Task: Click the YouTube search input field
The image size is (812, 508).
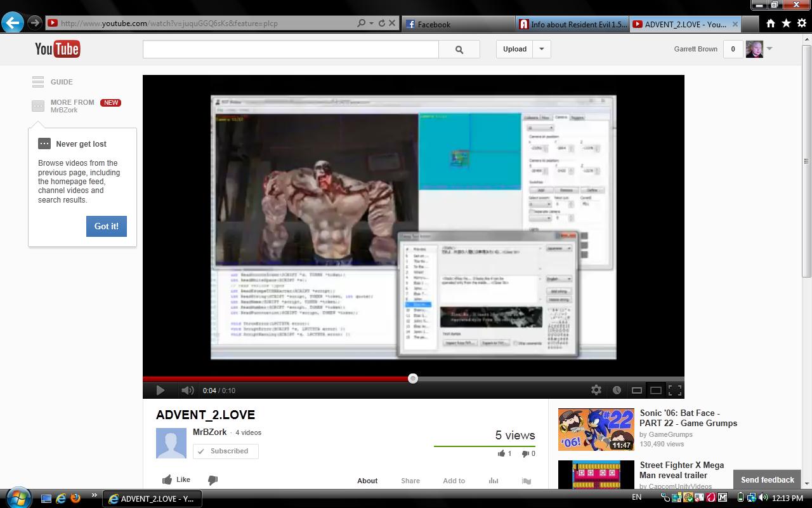Action: tap(291, 49)
